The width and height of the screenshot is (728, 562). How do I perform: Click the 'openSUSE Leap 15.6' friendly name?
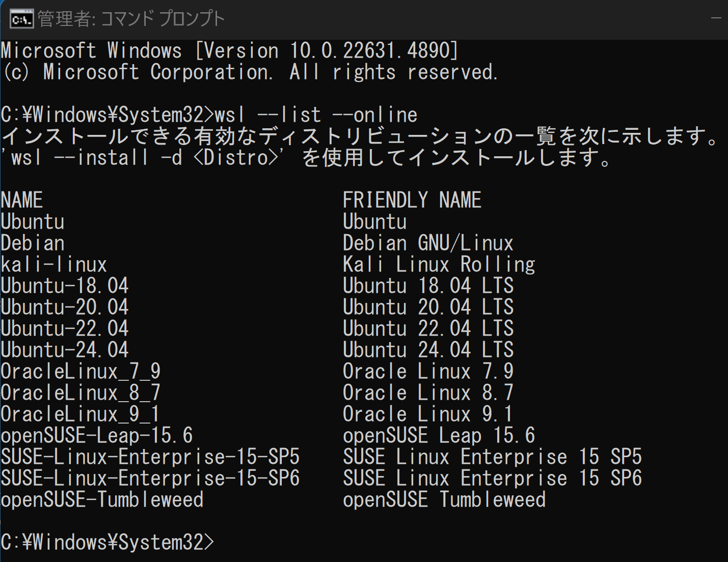(x=439, y=435)
